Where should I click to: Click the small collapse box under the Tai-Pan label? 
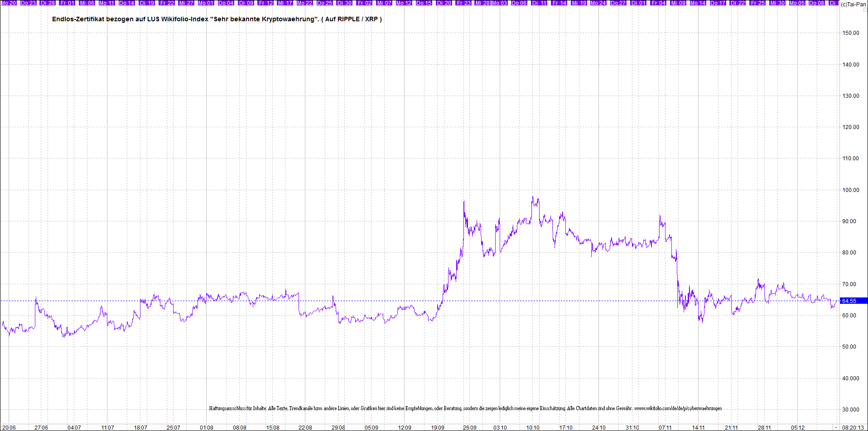point(865,10)
